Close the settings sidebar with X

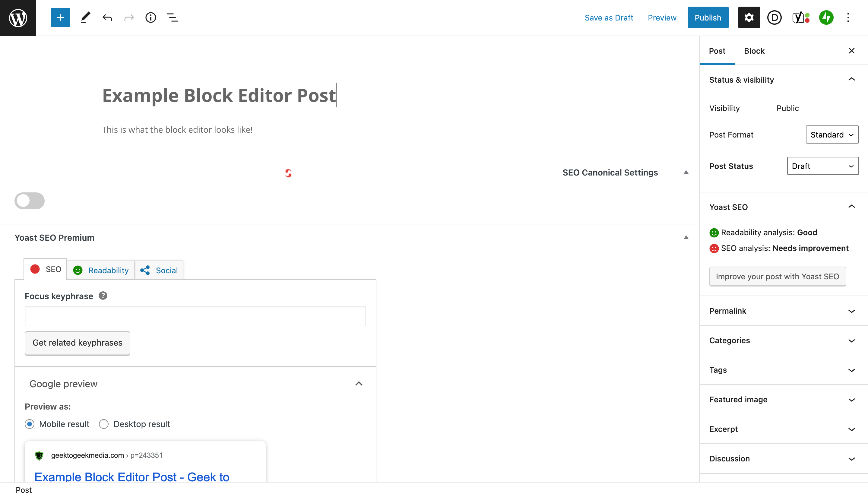[x=851, y=51]
